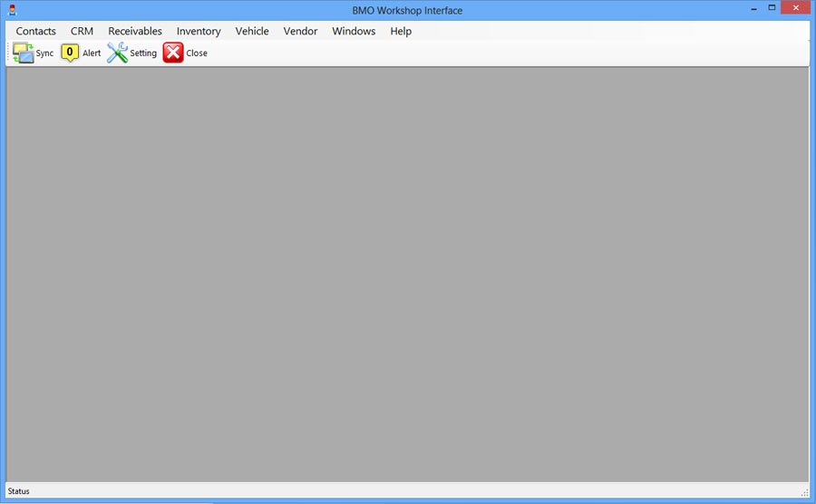This screenshot has height=504, width=816.
Task: Open the Vendor menu
Action: (x=301, y=31)
